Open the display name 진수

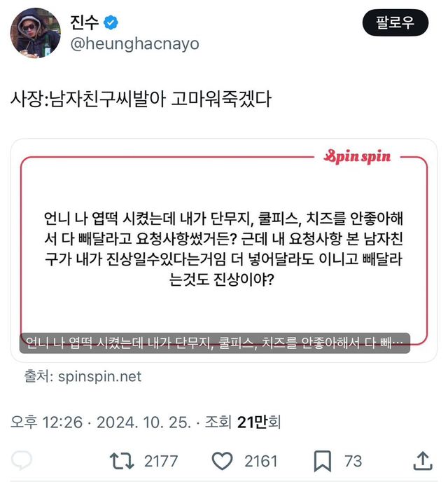85,22
